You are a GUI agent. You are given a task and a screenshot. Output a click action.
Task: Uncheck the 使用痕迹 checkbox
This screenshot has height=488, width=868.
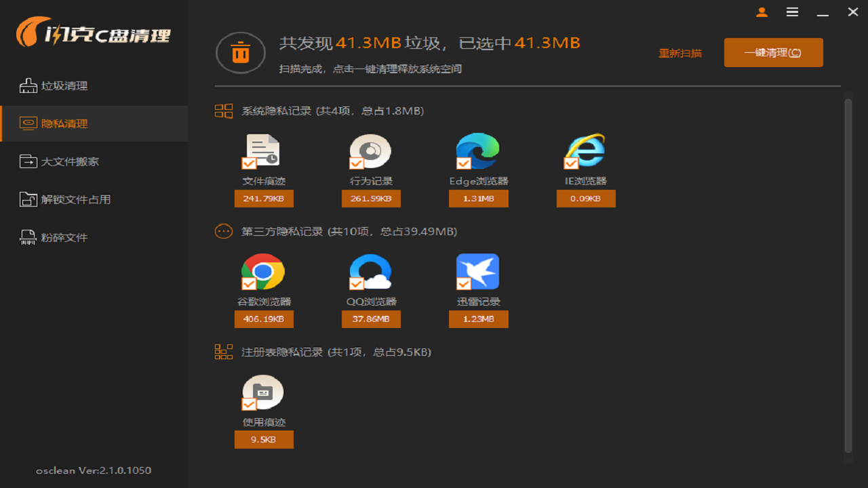(248, 404)
